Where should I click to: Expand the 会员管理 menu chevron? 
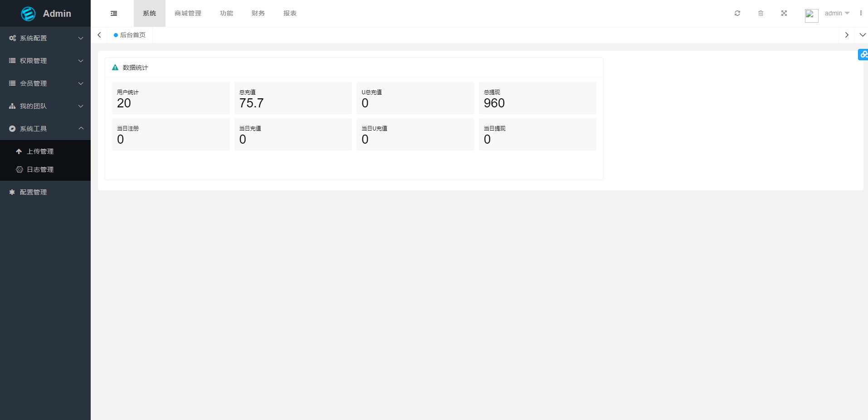tap(81, 83)
